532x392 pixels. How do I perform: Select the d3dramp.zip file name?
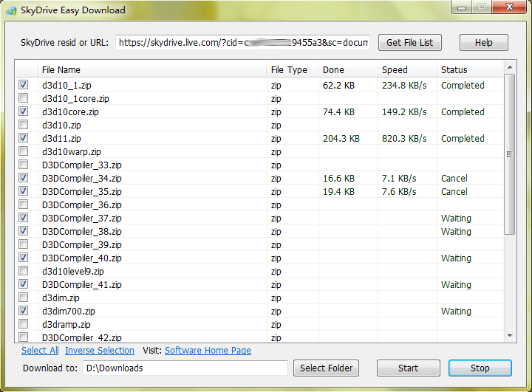pyautogui.click(x=66, y=325)
